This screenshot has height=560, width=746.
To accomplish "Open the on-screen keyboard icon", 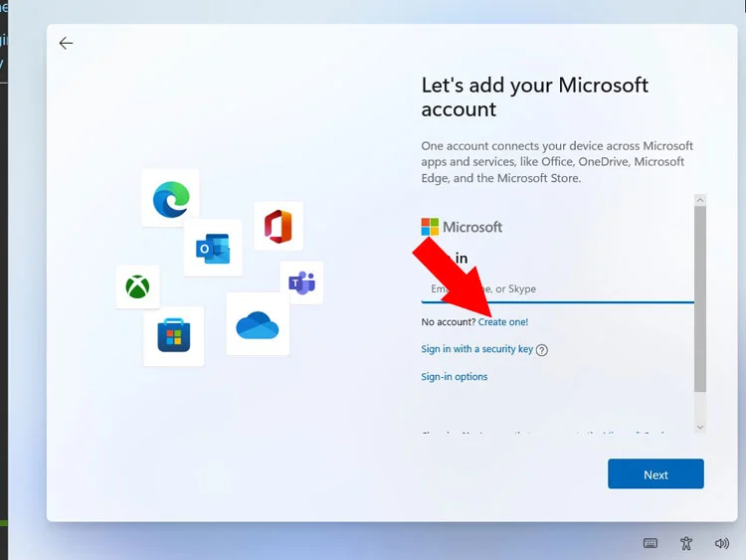I will point(651,543).
